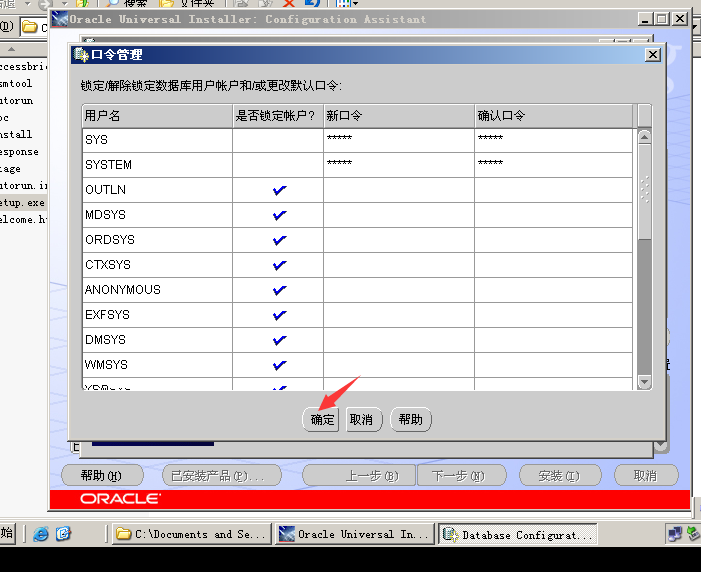Screen dimensions: 701x572
Task: Select ANONYMOUS user name cell
Action: coord(157,290)
